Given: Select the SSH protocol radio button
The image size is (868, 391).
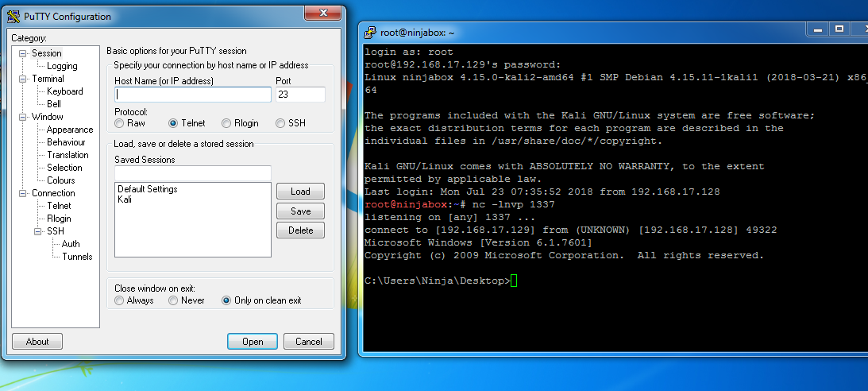Looking at the screenshot, I should point(280,123).
